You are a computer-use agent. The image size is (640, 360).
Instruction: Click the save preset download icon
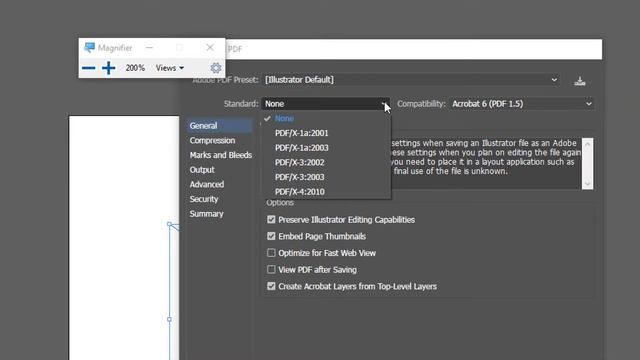(580, 81)
